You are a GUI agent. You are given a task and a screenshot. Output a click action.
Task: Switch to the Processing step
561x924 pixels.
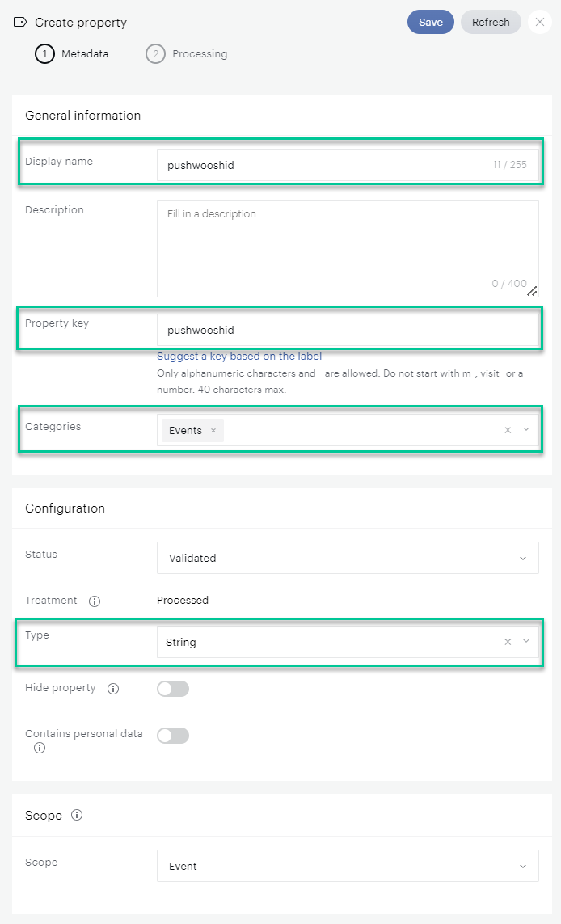coord(186,54)
